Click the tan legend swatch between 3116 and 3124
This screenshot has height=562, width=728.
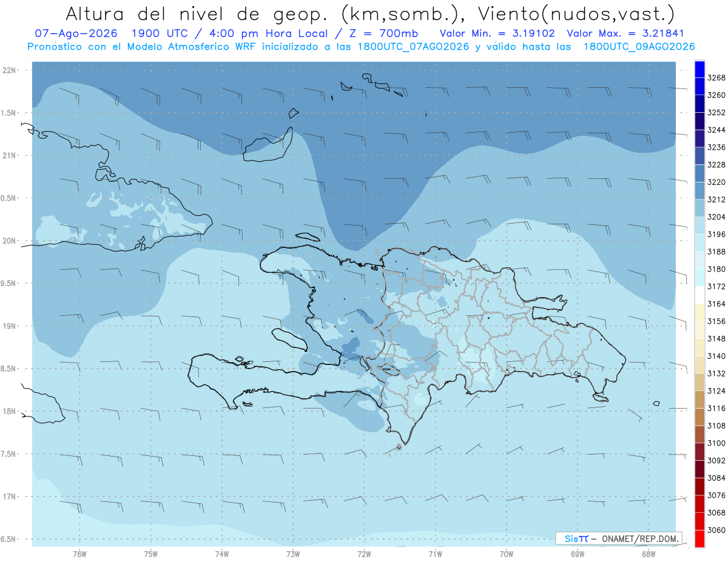tap(699, 400)
